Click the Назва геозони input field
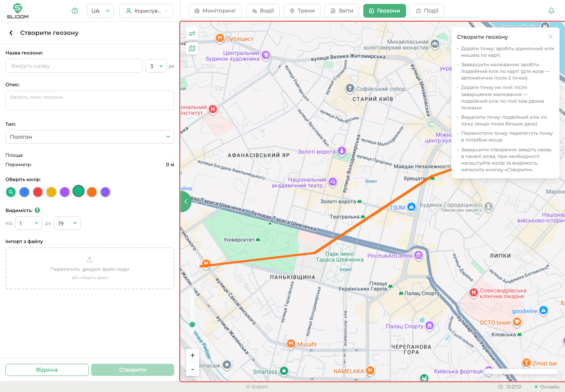The width and height of the screenshot is (565, 392). [74, 66]
